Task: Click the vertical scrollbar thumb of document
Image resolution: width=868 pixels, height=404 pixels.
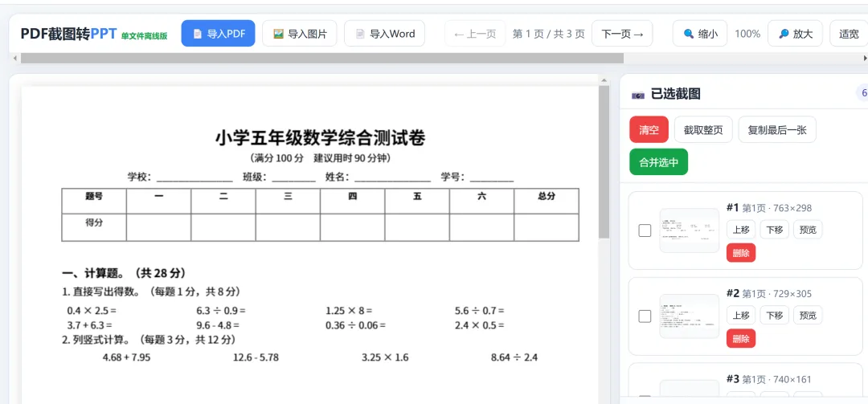Action: pos(604,161)
